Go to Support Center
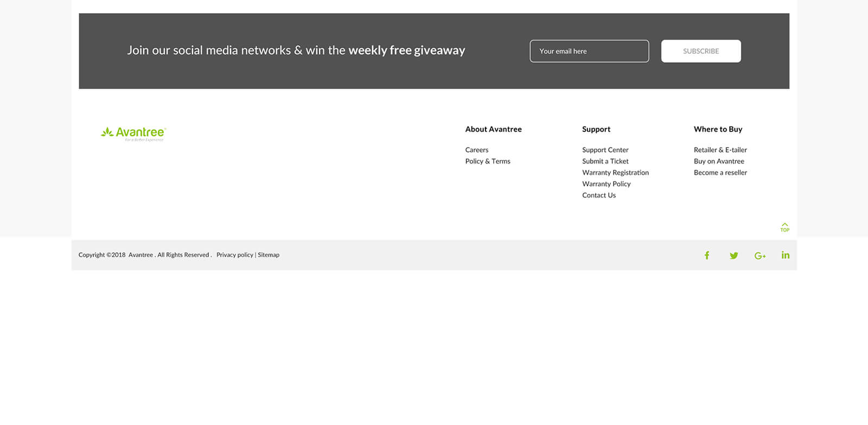This screenshot has height=425, width=868. (605, 150)
